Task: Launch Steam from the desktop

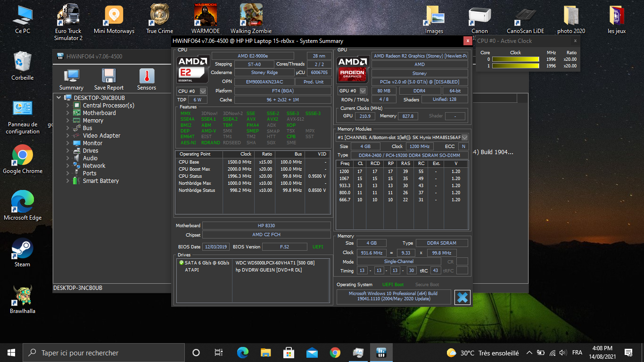Action: [x=22, y=253]
